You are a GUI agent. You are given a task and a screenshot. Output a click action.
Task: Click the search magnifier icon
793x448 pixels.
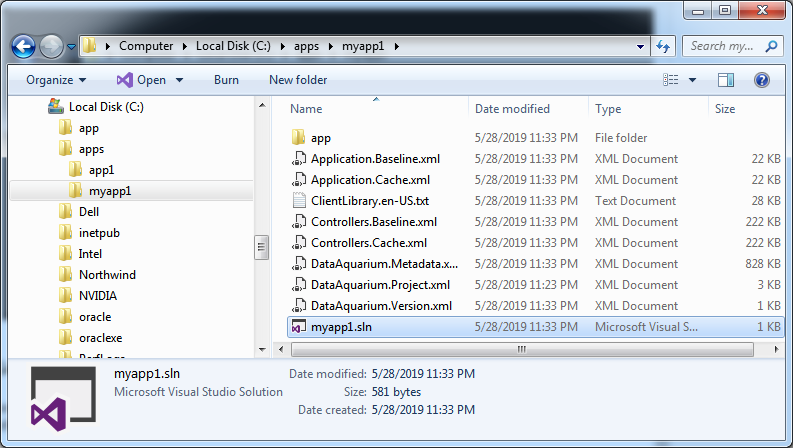[x=771, y=47]
